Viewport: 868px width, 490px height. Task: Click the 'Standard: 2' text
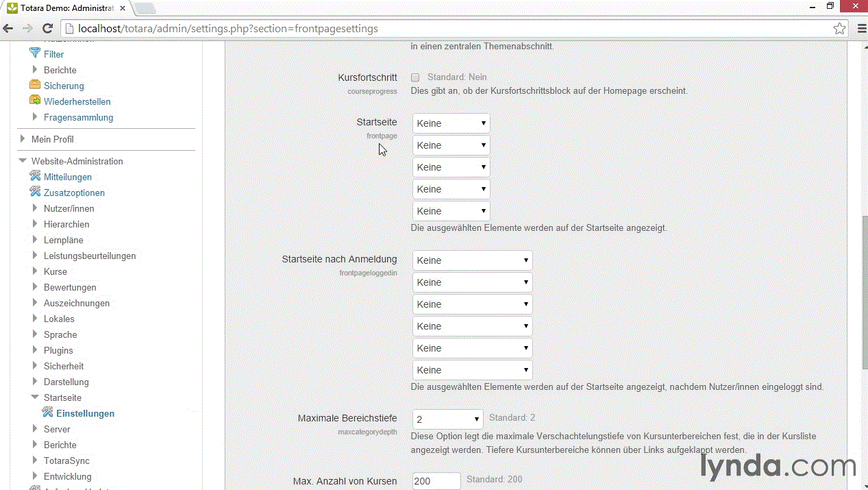(512, 418)
